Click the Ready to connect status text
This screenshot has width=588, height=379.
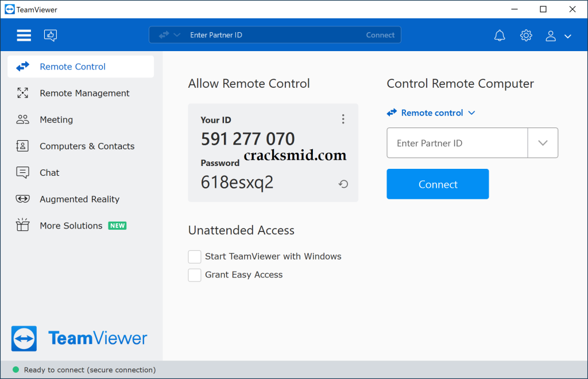[90, 370]
